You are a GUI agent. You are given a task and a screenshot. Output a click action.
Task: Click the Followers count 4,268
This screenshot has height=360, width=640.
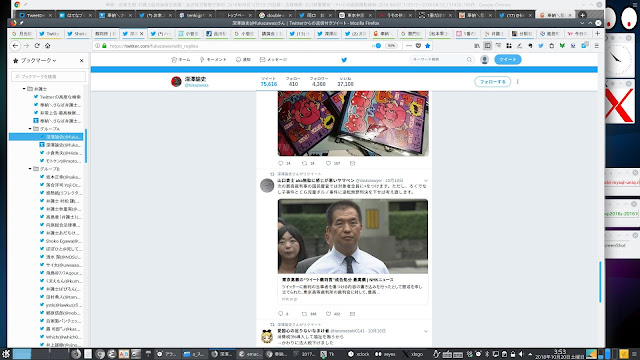tap(319, 82)
